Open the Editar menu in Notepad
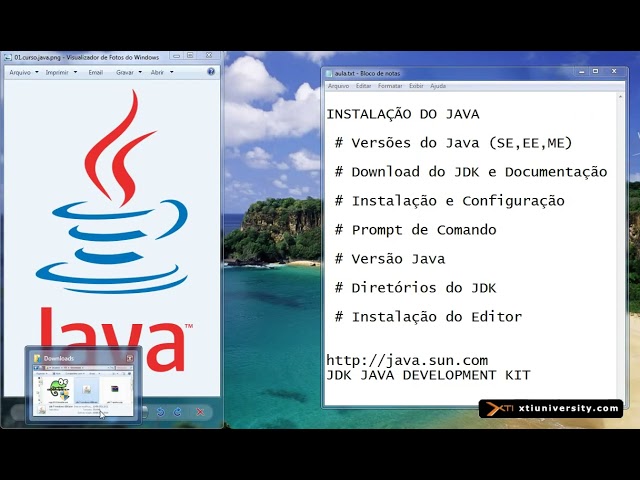 (x=363, y=86)
